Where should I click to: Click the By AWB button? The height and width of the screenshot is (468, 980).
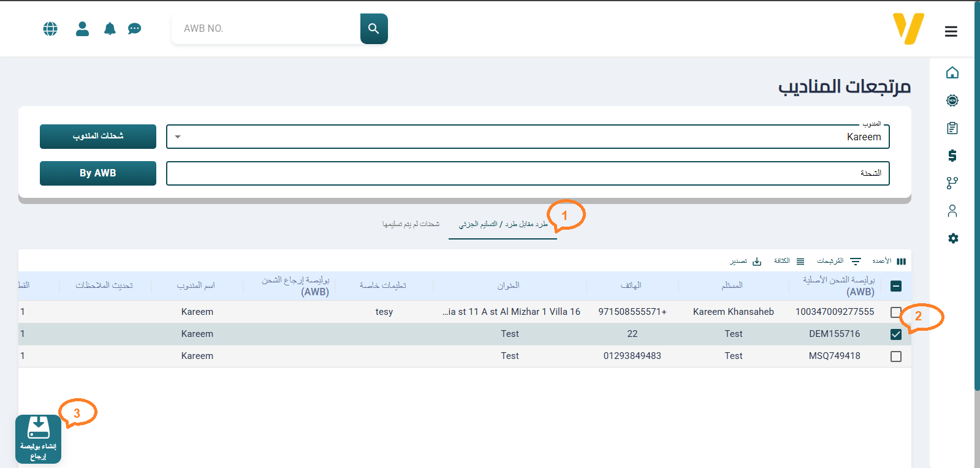(98, 173)
